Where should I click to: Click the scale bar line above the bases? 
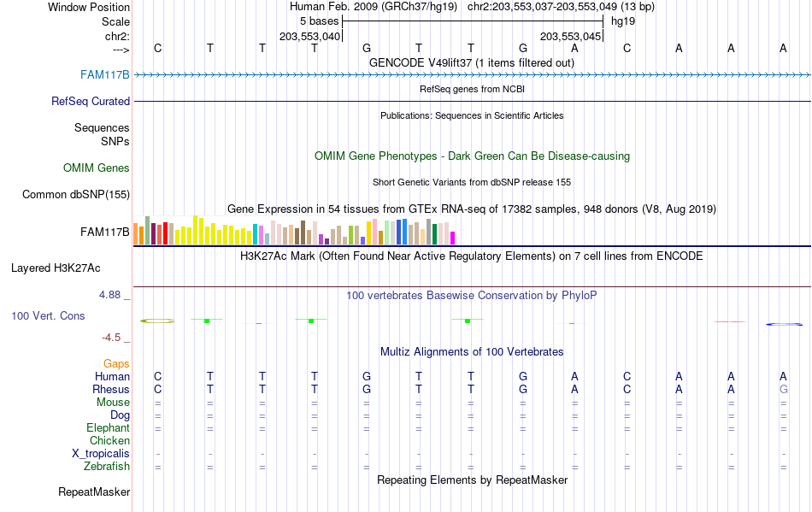pyautogui.click(x=473, y=21)
